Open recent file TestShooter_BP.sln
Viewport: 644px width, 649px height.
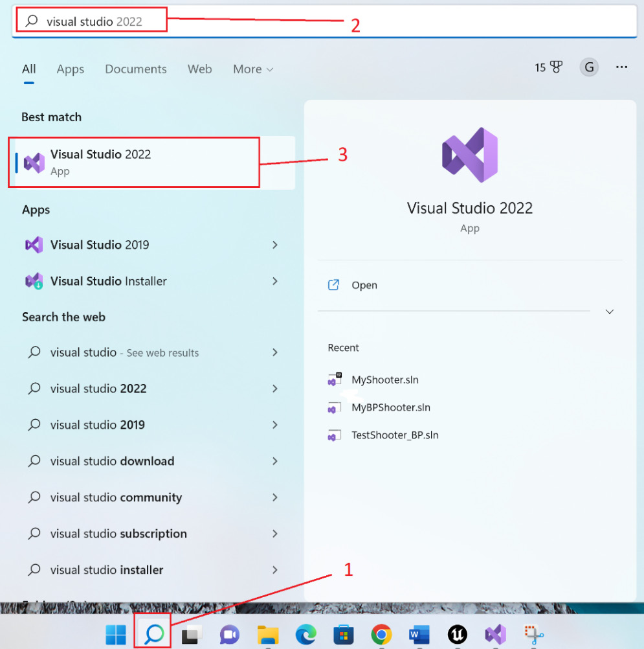coord(395,435)
